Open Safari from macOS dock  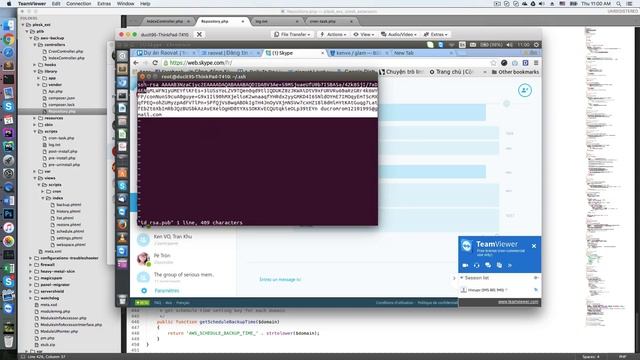[x=9, y=53]
